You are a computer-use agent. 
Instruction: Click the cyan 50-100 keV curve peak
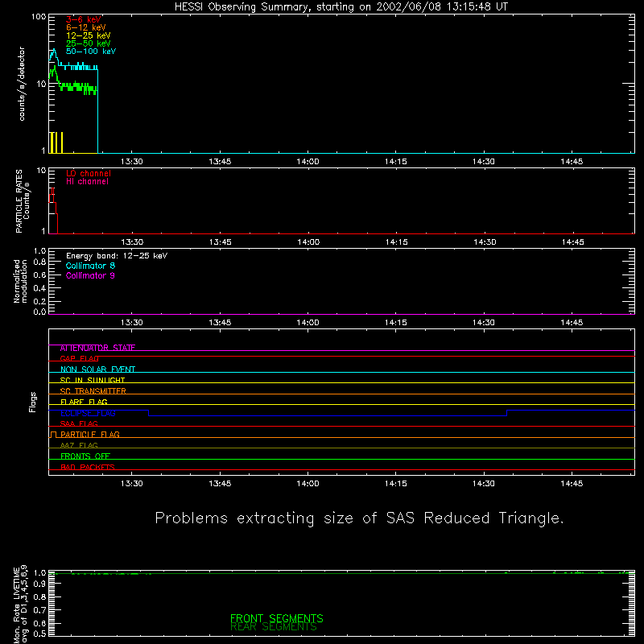pos(54,51)
